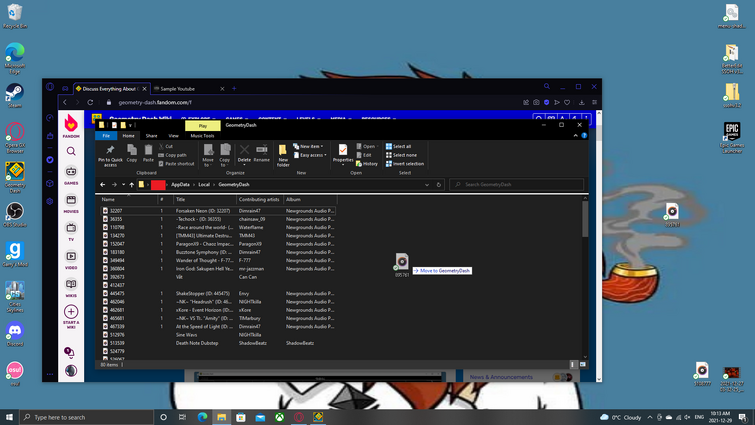This screenshot has height=425, width=755.
Task: Click the Explorer vertical scrollbar thumb
Action: click(x=585, y=219)
